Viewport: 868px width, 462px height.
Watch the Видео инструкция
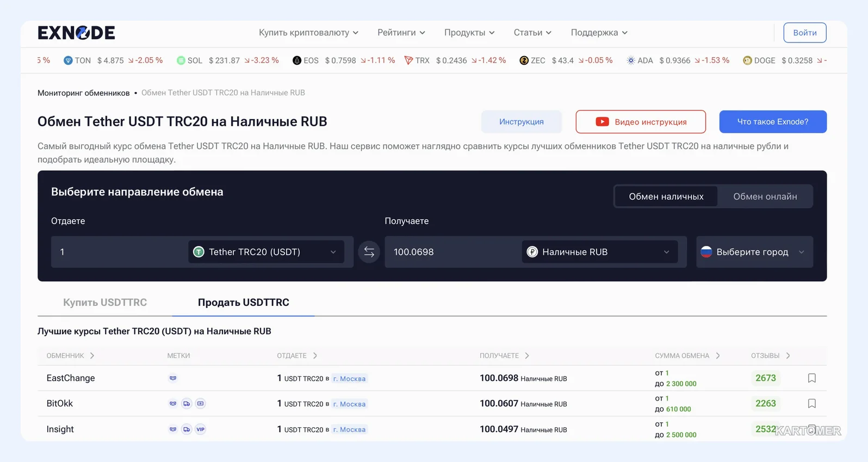pos(641,122)
